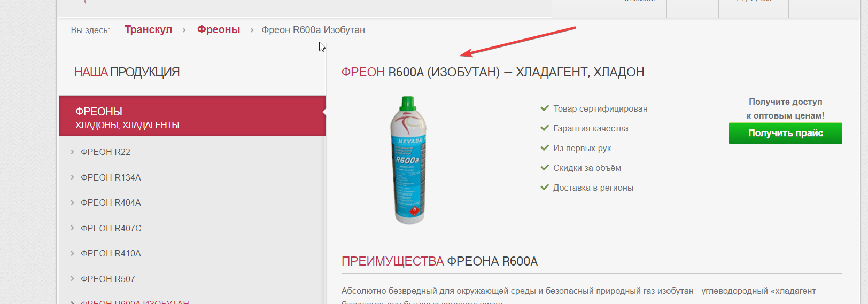This screenshot has height=304, width=868.
Task: Click the chevron beside ФРЕОН R134A
Action: (x=72, y=177)
